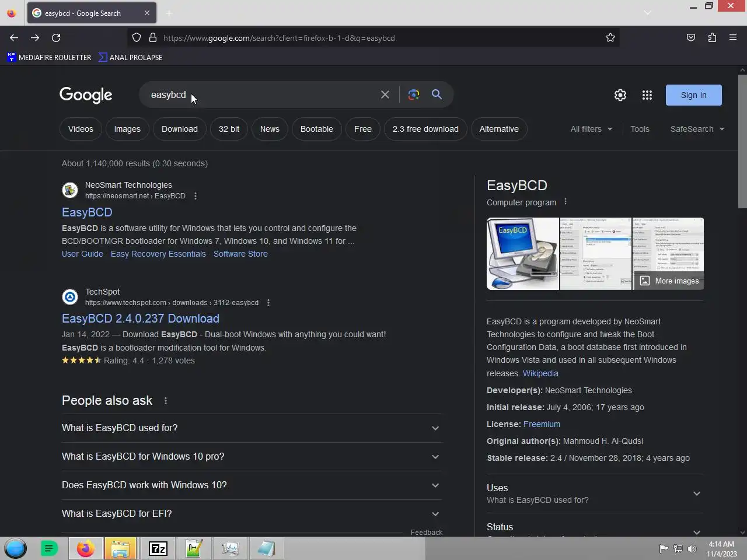Submit search with the magnifier icon

pos(437,94)
